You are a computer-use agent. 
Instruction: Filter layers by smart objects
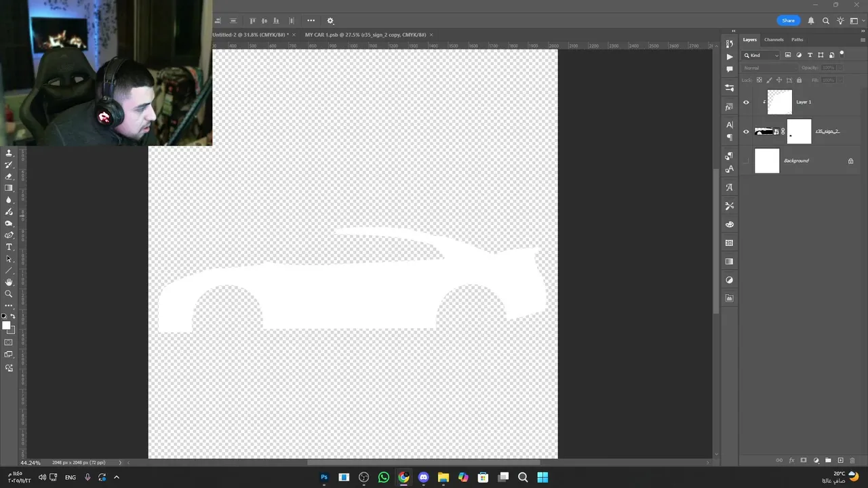point(831,55)
